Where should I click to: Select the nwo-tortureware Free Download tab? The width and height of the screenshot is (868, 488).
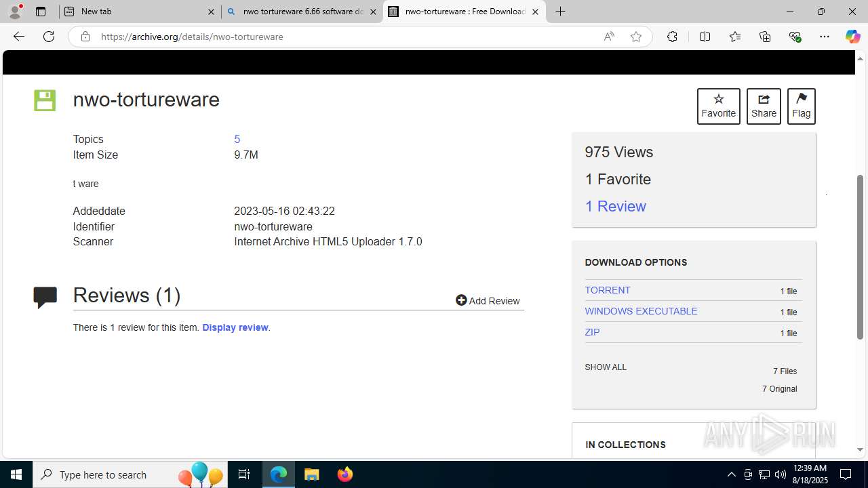tap(465, 12)
